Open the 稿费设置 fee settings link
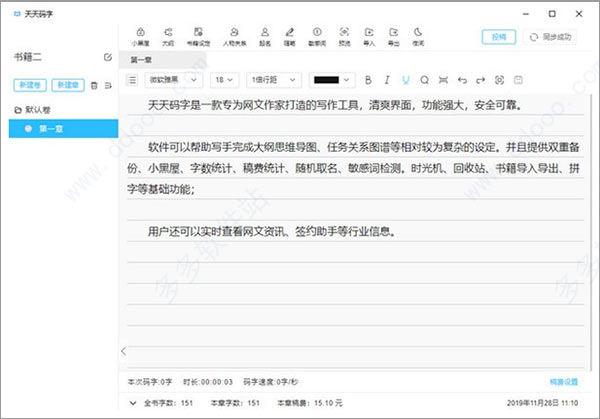 pyautogui.click(x=564, y=382)
